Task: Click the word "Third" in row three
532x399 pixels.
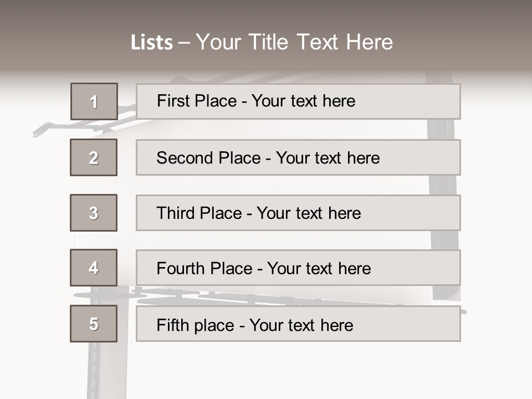Action: point(176,213)
